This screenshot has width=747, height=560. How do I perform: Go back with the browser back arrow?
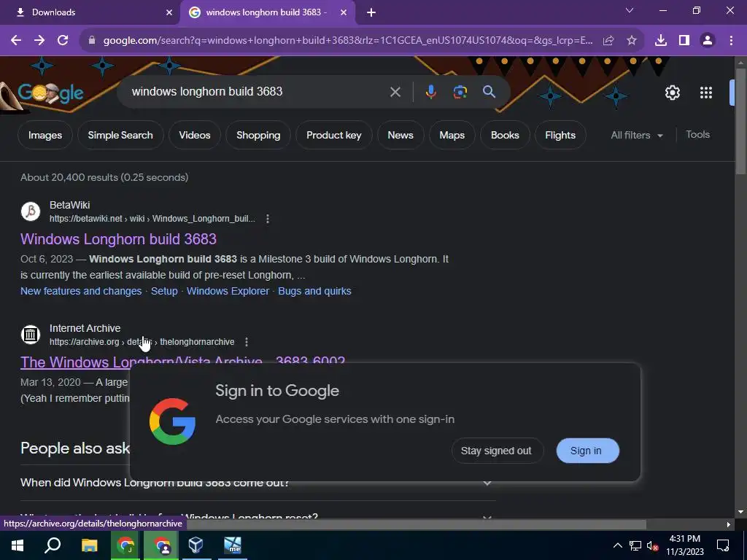point(16,41)
